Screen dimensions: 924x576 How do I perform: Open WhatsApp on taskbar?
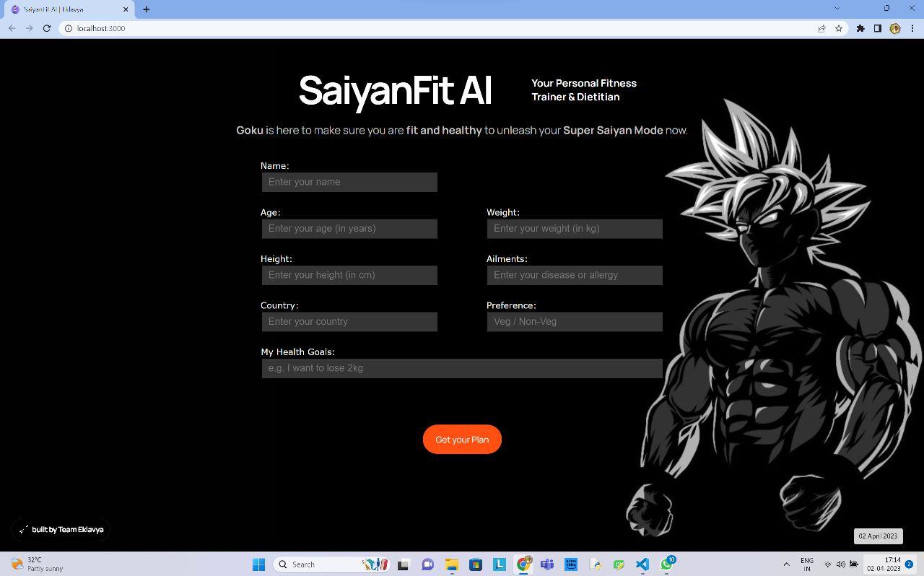pyautogui.click(x=667, y=564)
